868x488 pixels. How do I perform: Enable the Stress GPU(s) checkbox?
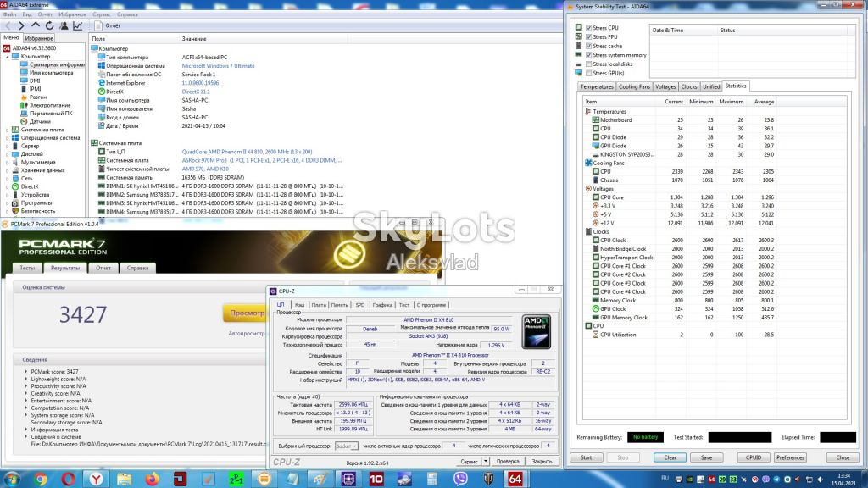pyautogui.click(x=589, y=73)
